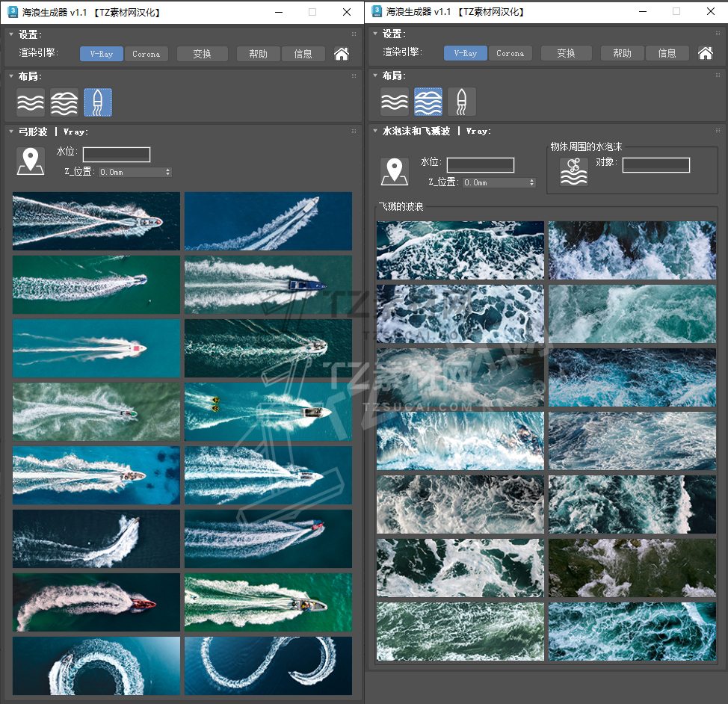The image size is (728, 704).
Task: Switch render engine to Corona in the 水泡沫和飞溅波 window
Action: pyautogui.click(x=510, y=53)
